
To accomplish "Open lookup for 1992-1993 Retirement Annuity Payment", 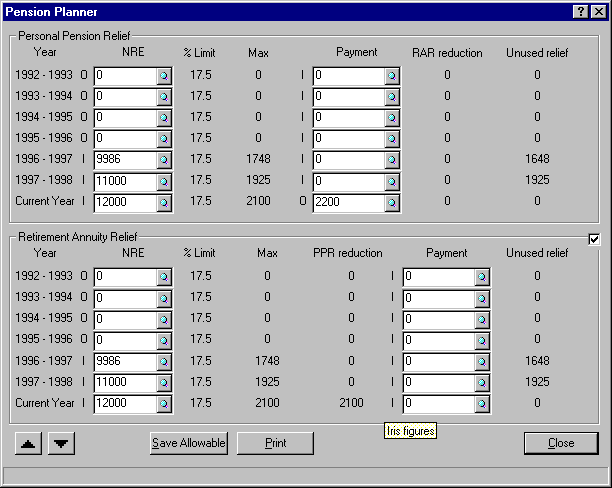I will click(x=482, y=277).
